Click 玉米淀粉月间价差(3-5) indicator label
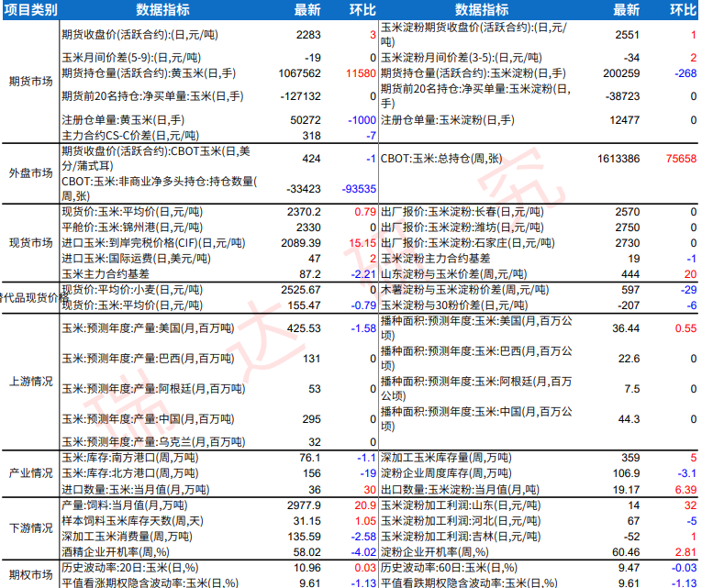This screenshot has height=588, width=713. 462,58
